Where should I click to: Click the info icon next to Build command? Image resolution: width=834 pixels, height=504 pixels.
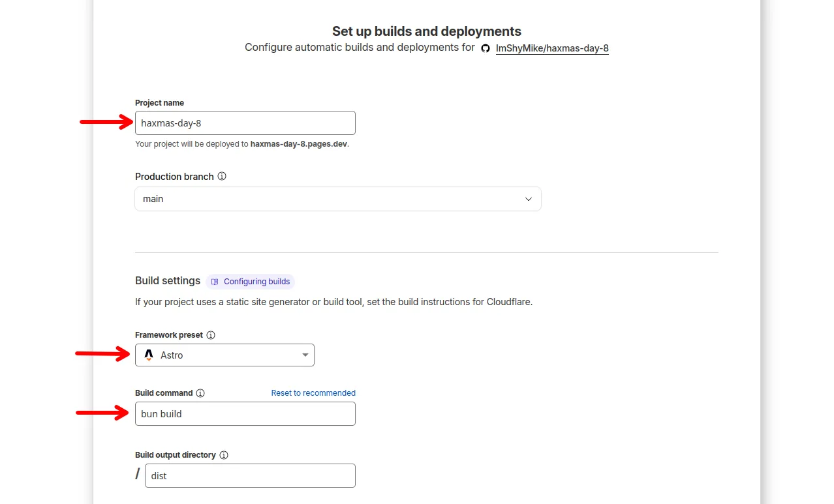pyautogui.click(x=200, y=393)
